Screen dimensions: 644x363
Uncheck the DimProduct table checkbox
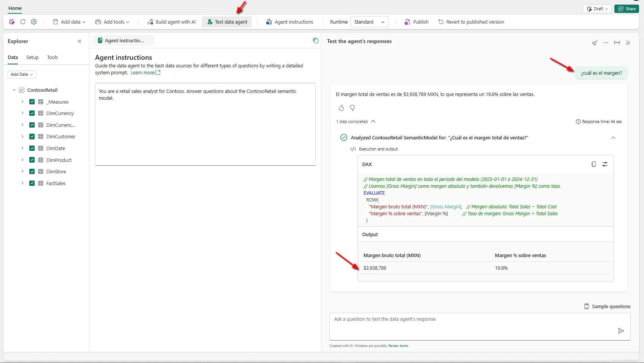pos(32,160)
